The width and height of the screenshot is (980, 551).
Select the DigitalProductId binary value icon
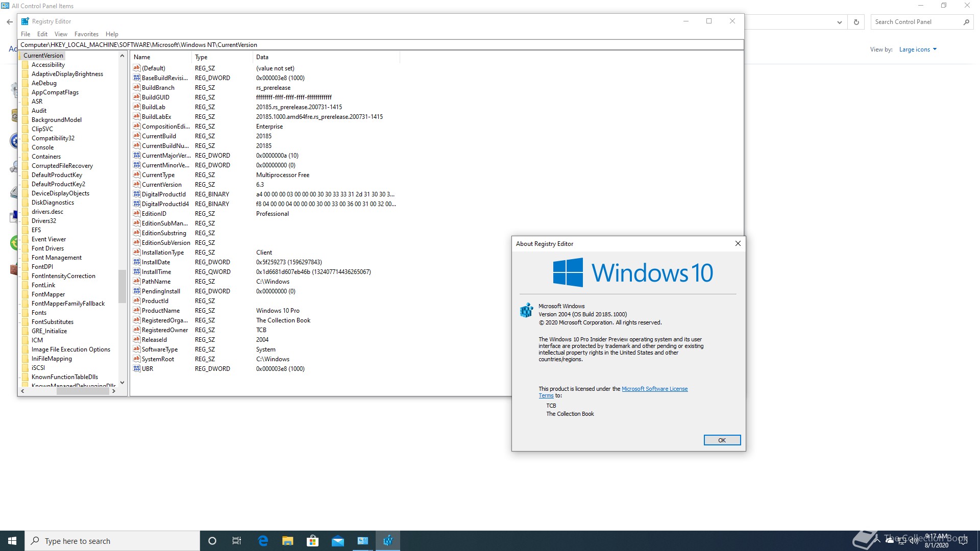click(x=137, y=194)
